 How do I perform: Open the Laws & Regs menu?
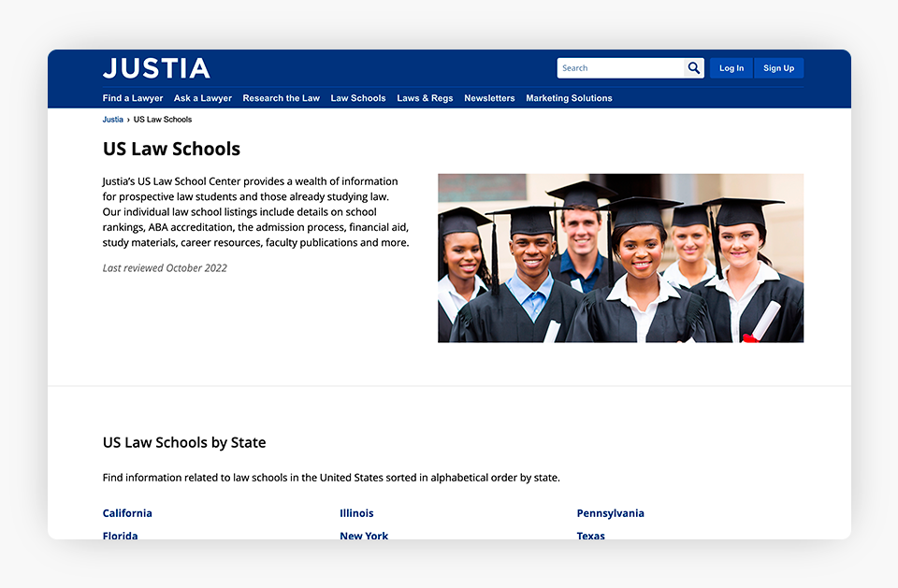pos(425,98)
